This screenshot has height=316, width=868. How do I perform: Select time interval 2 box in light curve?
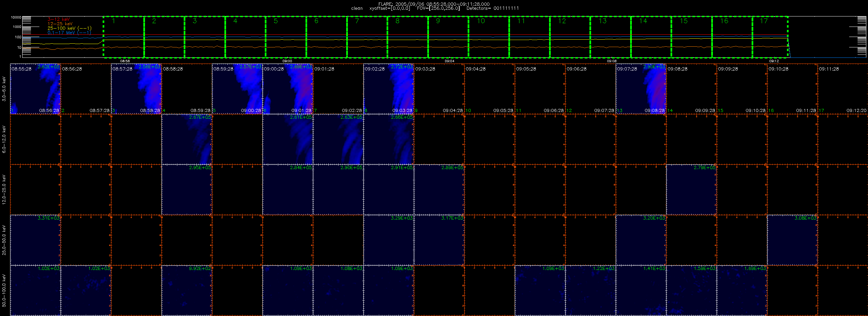pyautogui.click(x=165, y=37)
